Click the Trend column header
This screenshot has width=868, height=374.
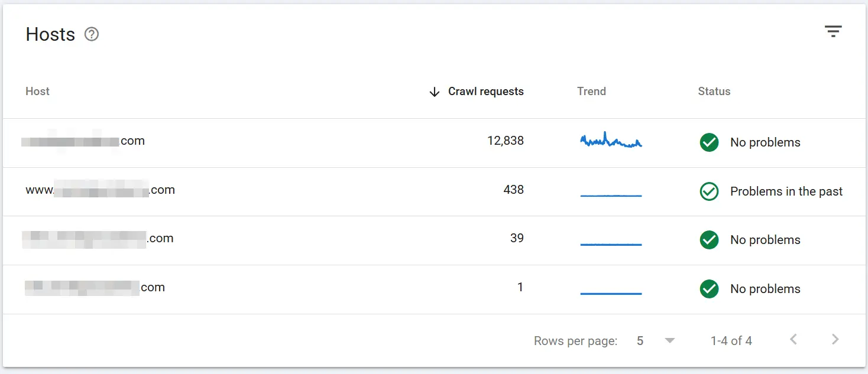click(591, 92)
